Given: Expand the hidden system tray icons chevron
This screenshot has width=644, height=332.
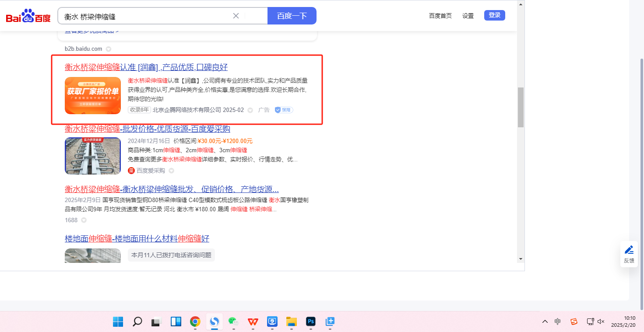Looking at the screenshot, I should tap(545, 322).
